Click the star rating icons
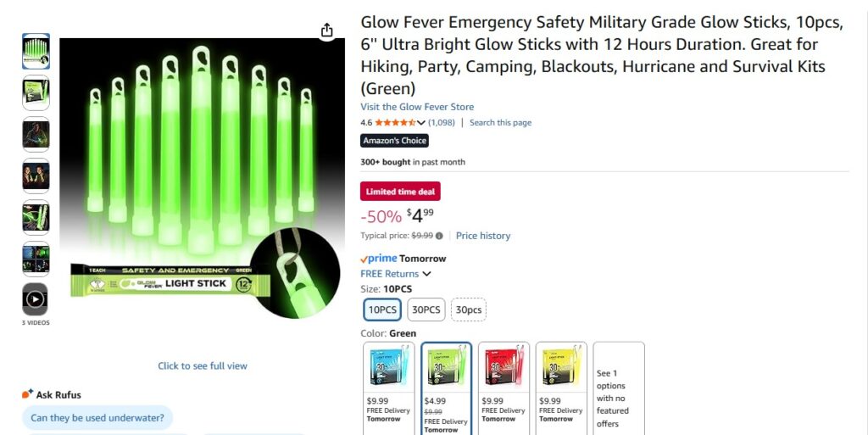 (395, 123)
